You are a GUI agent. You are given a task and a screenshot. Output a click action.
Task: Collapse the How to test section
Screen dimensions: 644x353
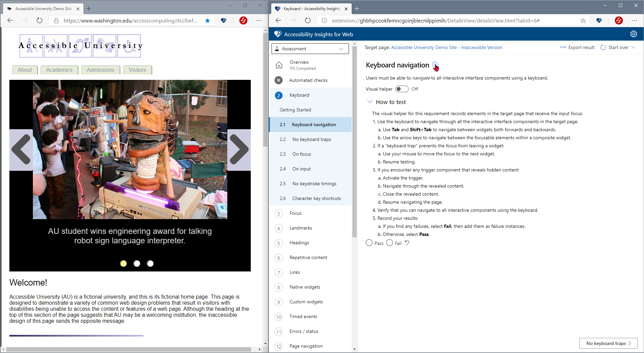(370, 102)
